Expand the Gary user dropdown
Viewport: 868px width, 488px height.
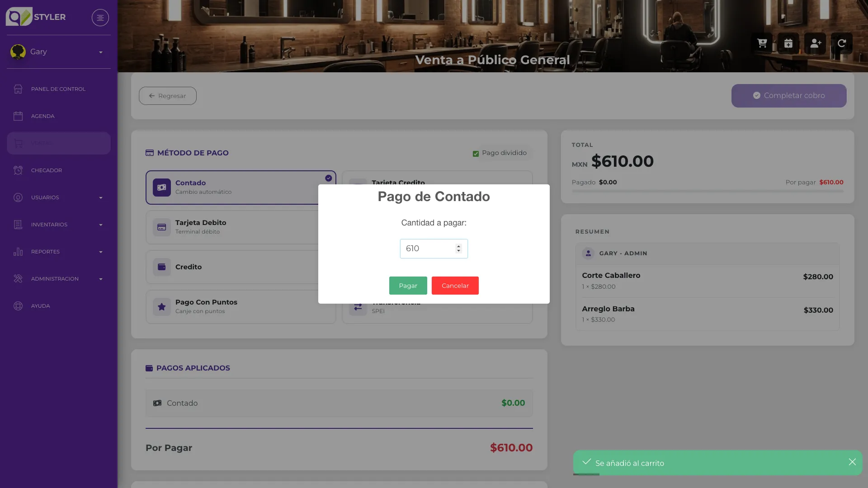[x=59, y=52]
